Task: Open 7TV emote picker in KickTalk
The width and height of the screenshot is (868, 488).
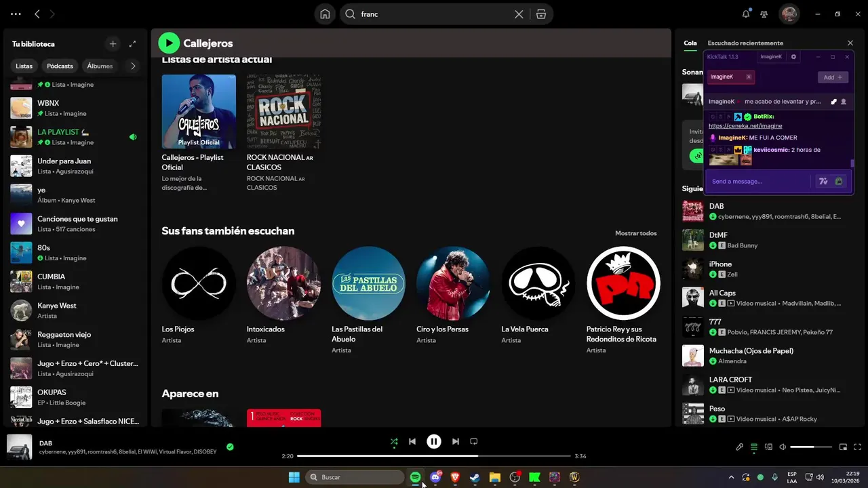Action: click(823, 182)
